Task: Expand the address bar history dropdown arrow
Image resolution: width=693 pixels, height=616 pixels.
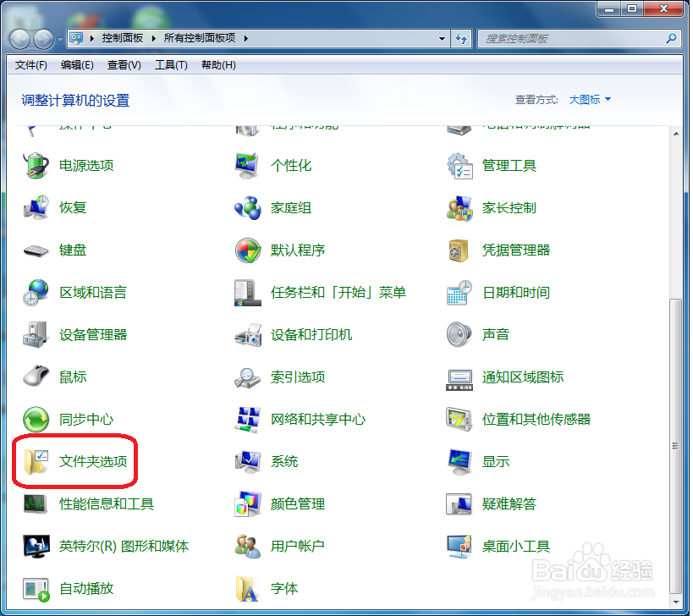Action: pyautogui.click(x=442, y=38)
